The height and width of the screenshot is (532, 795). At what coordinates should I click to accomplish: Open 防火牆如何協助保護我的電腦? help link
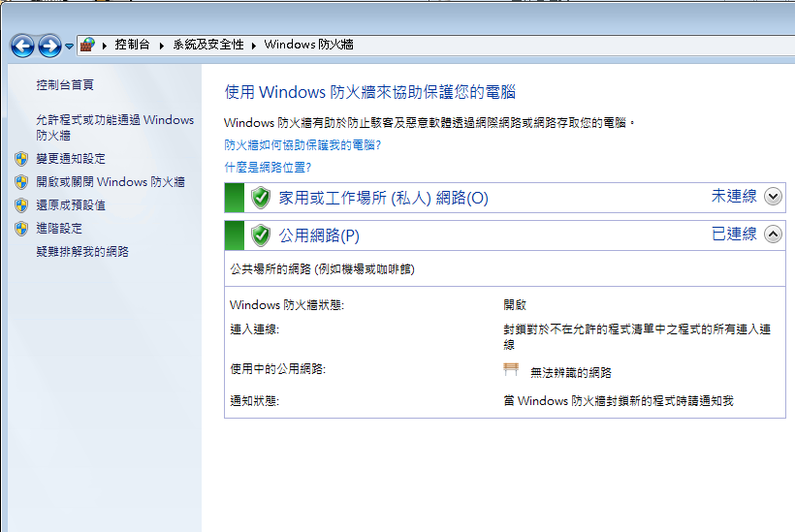[x=302, y=145]
